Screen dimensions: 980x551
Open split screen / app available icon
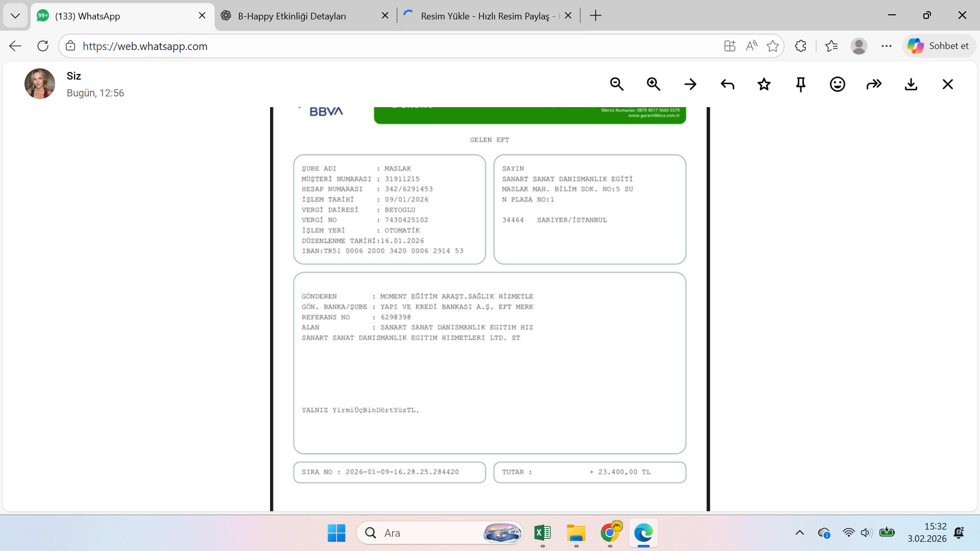tap(730, 46)
